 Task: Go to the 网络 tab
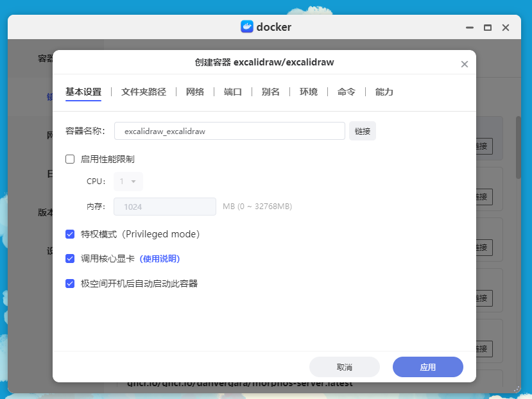pos(195,92)
